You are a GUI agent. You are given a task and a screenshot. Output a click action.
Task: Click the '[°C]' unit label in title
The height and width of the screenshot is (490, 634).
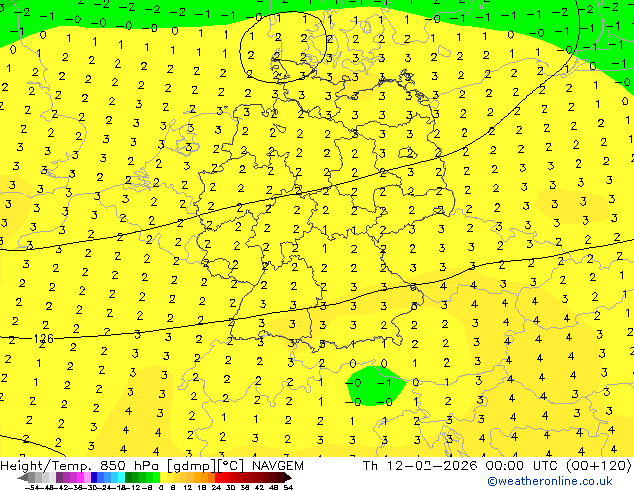click(230, 466)
